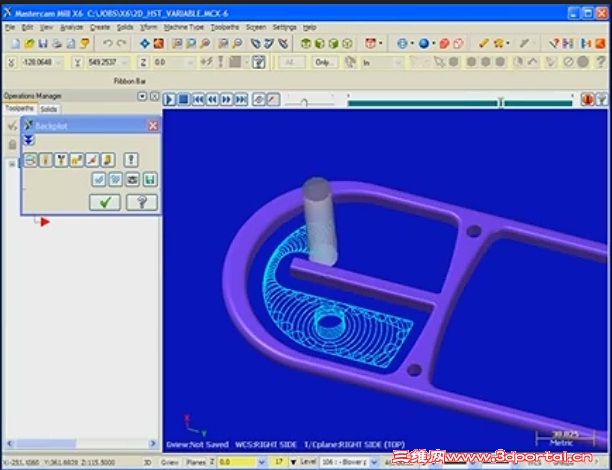Step back in backplot playback
612x470 pixels.
click(x=212, y=100)
